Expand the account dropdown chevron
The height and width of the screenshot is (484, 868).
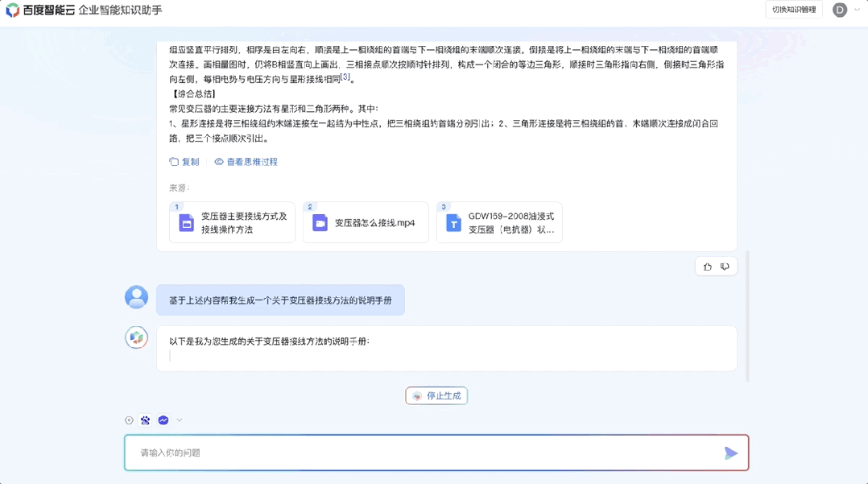857,10
